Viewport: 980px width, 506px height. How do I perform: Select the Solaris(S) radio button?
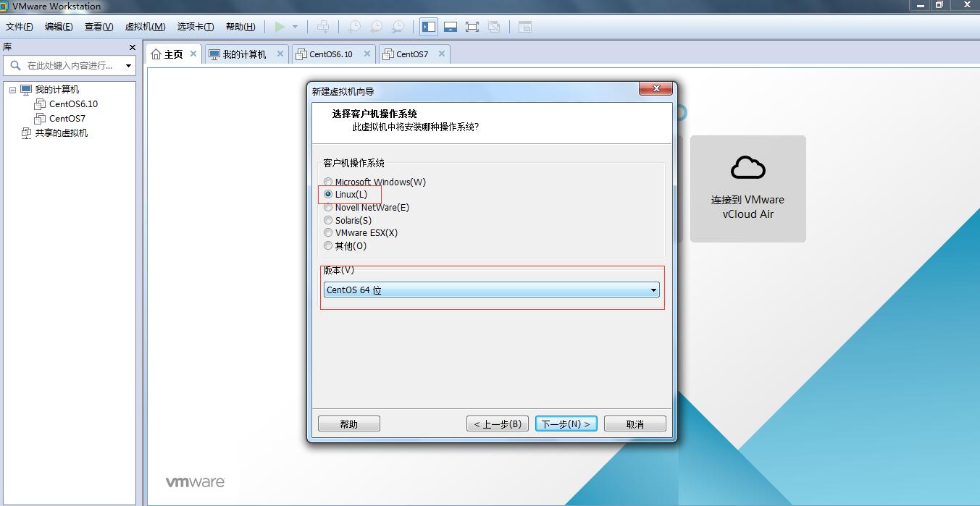[x=328, y=220]
